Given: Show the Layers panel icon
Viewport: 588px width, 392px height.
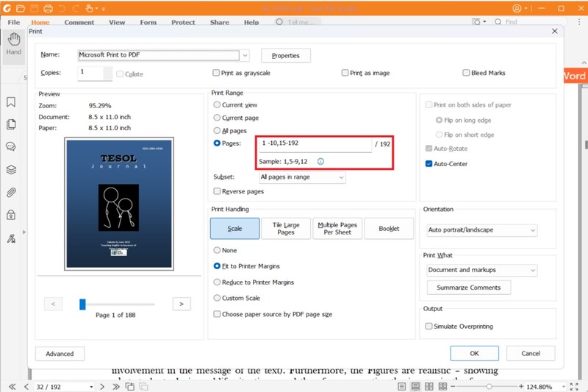Looking at the screenshot, I should coord(11,169).
